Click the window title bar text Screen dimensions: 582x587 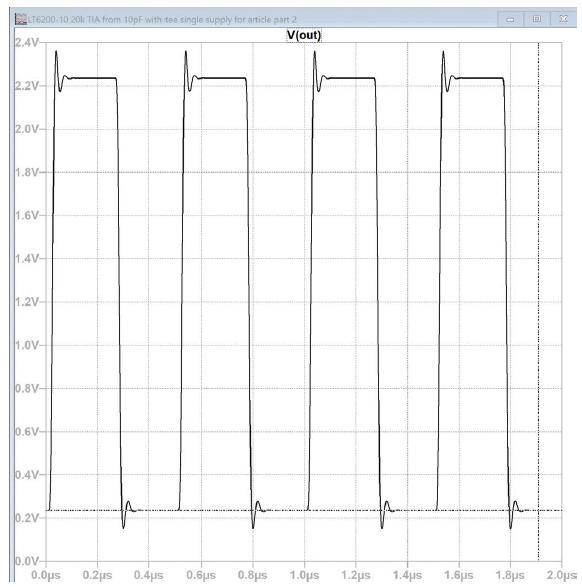tap(162, 19)
